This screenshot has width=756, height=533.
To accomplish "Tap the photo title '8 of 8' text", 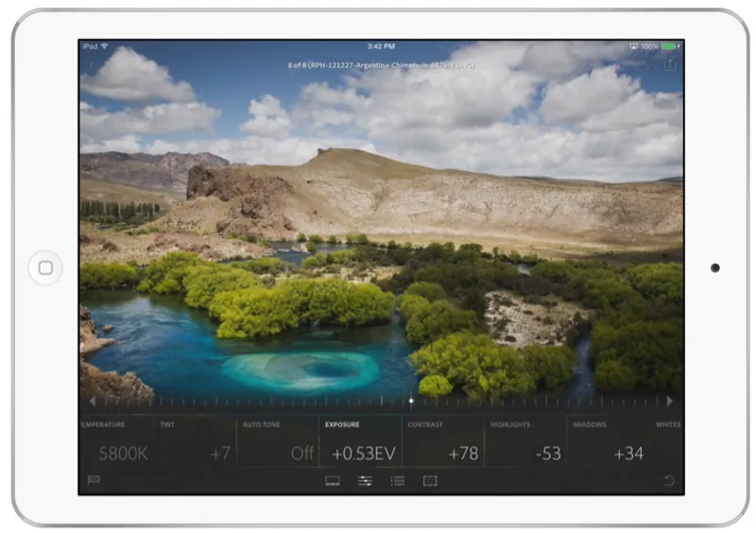I will [x=381, y=65].
